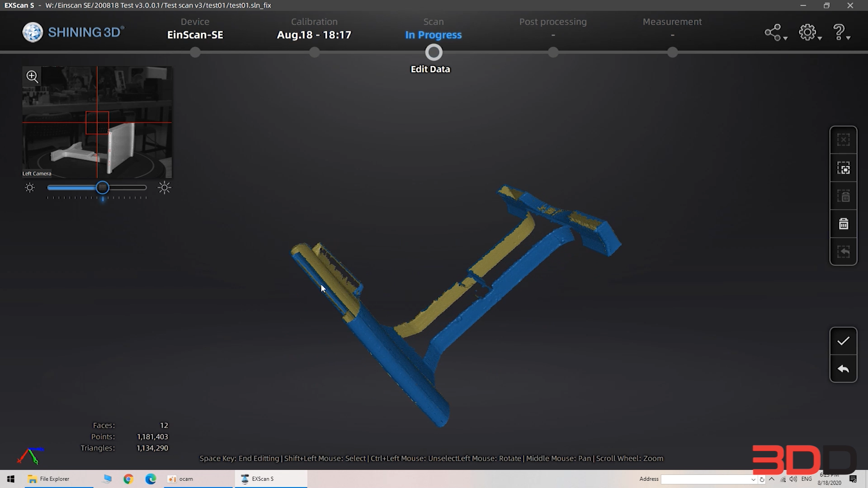Expand the taskbar Address dropdown arrow
Viewport: 868px width, 488px height.
pos(753,479)
